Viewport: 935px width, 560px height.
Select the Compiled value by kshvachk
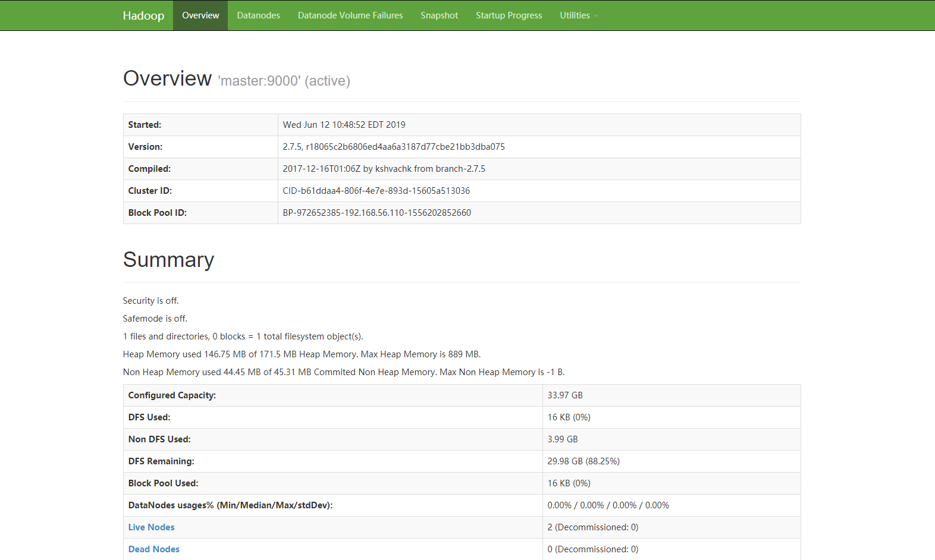pyautogui.click(x=384, y=169)
